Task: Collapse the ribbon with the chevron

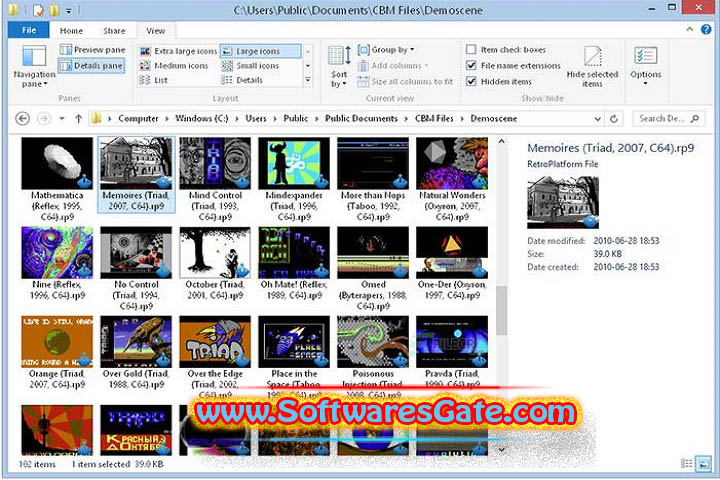Action: [690, 29]
